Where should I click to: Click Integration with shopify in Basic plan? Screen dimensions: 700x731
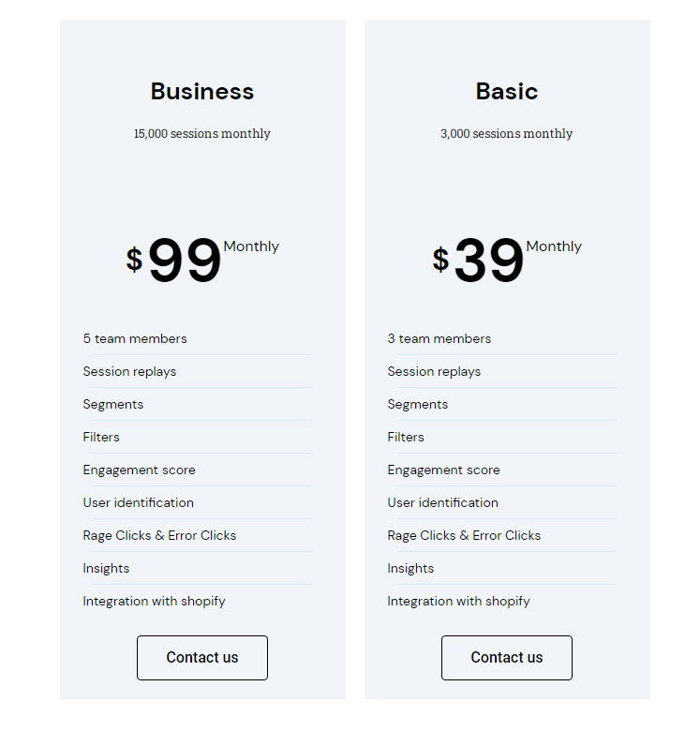tap(458, 602)
